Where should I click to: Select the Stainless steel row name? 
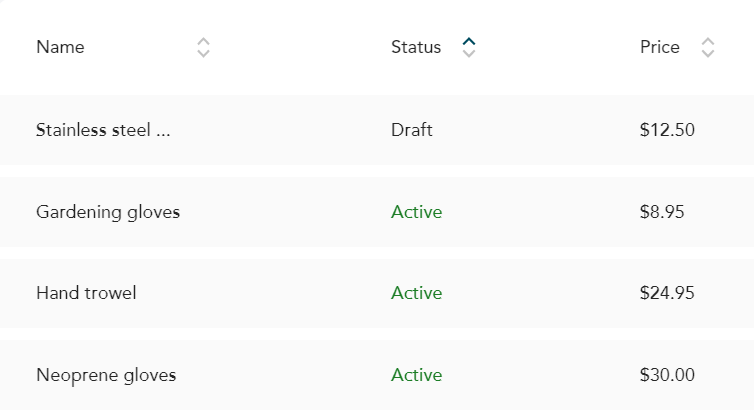[103, 130]
